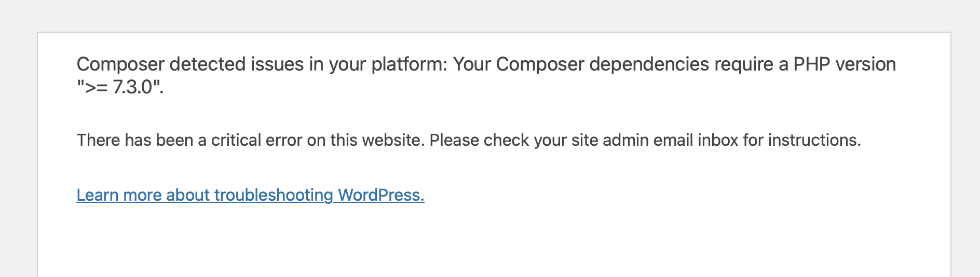
Task: Click the word WordPress in the link
Action: tap(381, 195)
